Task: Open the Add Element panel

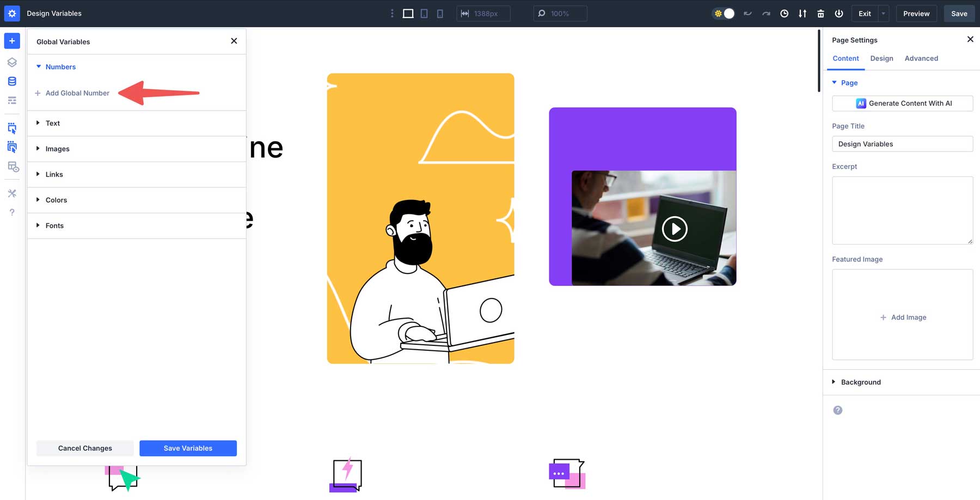Action: tap(12, 40)
